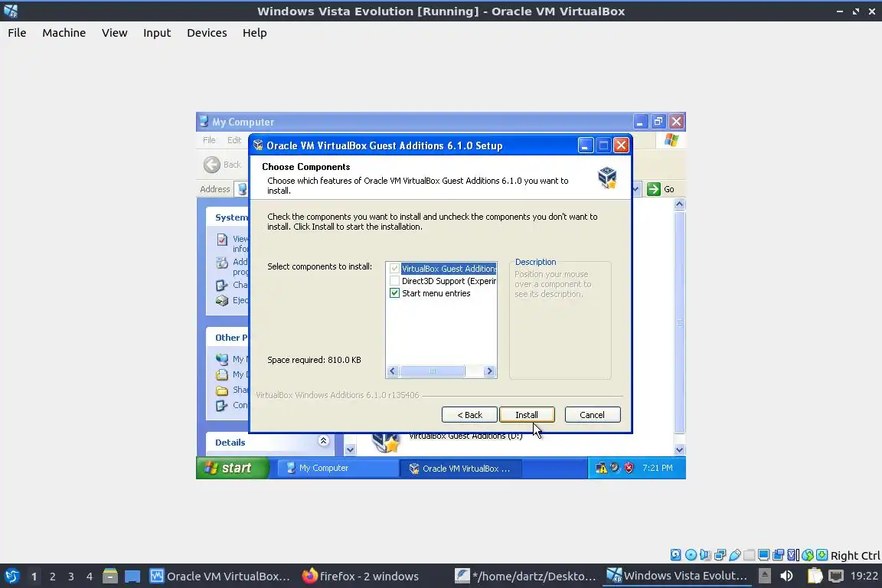
Task: Open the address bar dropdown arrow
Action: pos(635,189)
